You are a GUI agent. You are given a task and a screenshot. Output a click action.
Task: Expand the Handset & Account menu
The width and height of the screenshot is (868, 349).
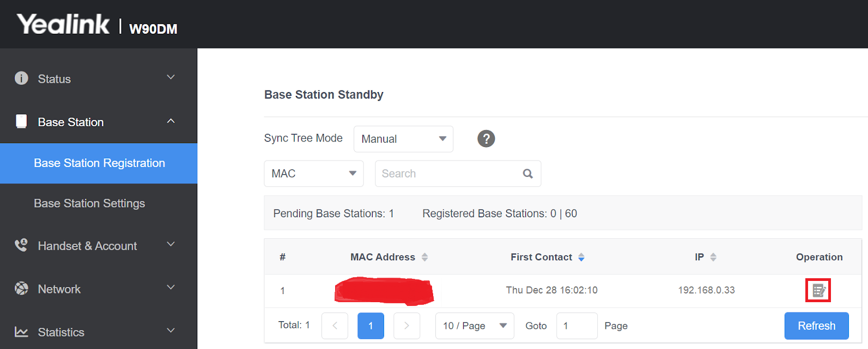tap(98, 246)
